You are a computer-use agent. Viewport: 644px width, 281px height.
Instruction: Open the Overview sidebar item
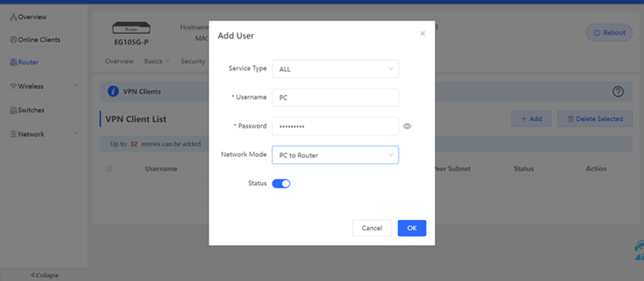(28, 17)
